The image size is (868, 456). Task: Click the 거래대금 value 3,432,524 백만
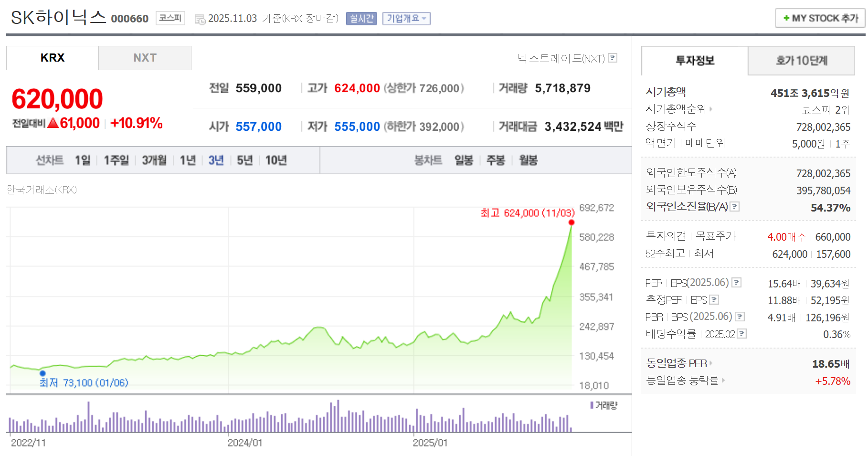pyautogui.click(x=584, y=127)
